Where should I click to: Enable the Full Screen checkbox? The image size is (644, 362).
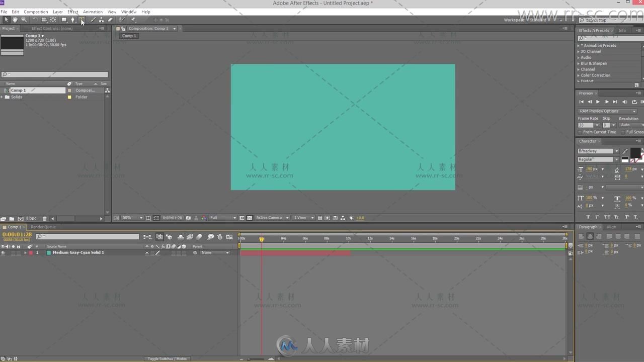tap(623, 132)
